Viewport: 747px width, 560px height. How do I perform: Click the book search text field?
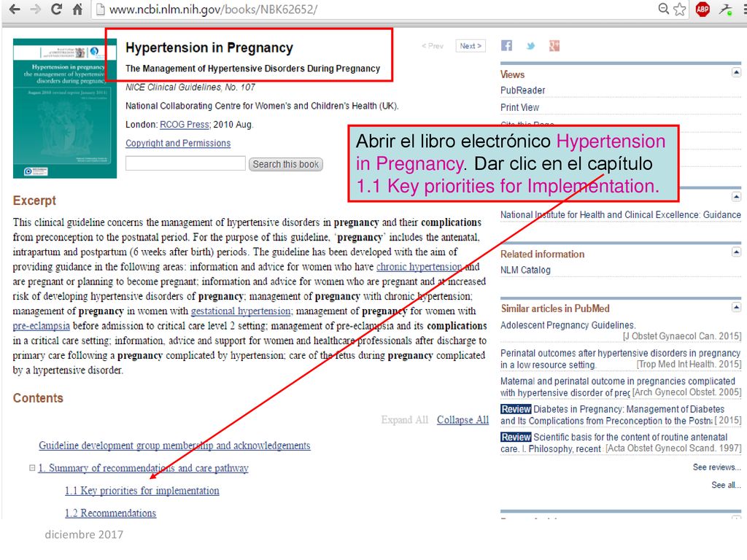(185, 163)
